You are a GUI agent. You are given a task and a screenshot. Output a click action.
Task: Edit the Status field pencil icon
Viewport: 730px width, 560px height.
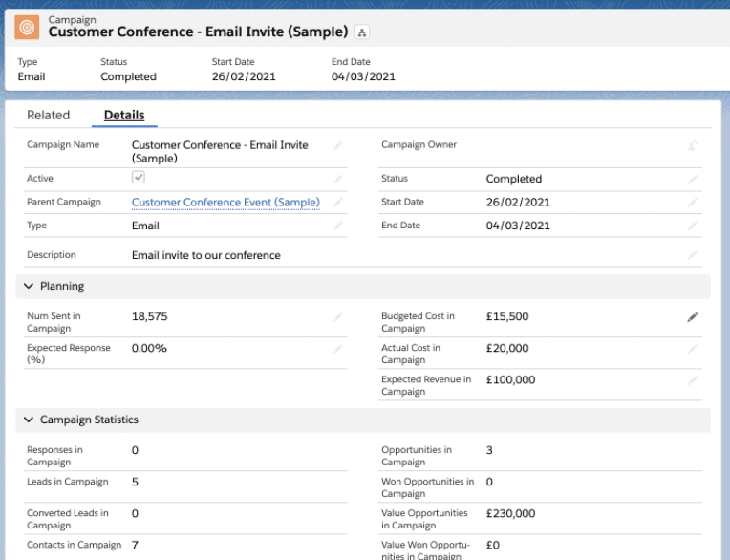(x=693, y=179)
